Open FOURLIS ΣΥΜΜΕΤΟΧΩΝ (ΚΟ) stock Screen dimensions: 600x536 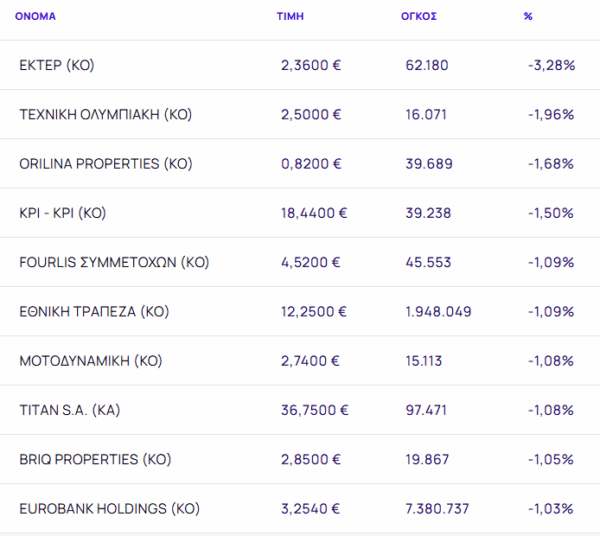click(114, 262)
